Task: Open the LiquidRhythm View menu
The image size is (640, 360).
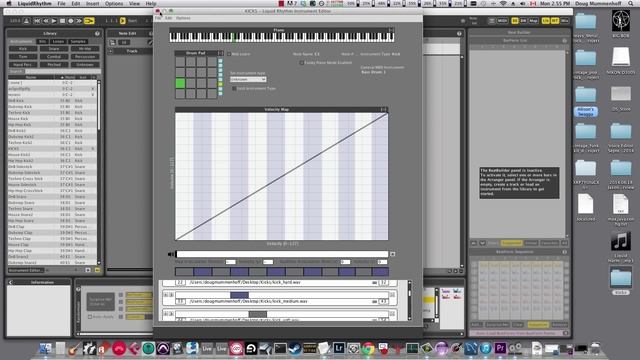Action: [x=134, y=3]
